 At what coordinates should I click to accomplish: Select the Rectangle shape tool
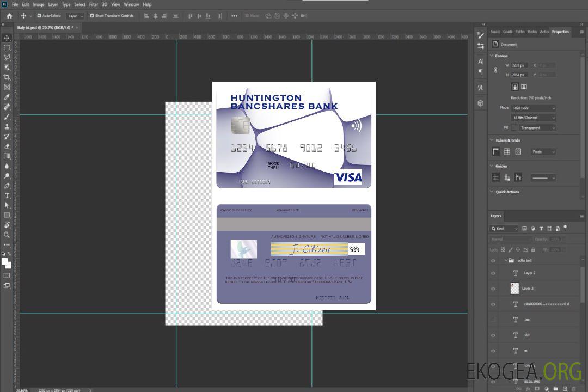point(7,215)
